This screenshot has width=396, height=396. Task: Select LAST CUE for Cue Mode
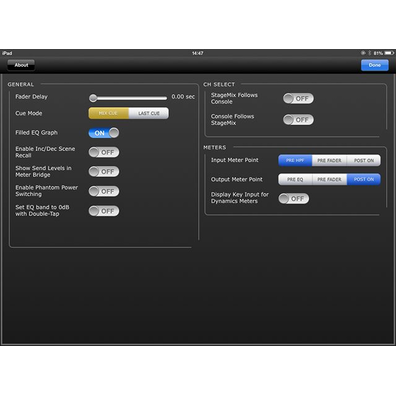[x=149, y=113]
